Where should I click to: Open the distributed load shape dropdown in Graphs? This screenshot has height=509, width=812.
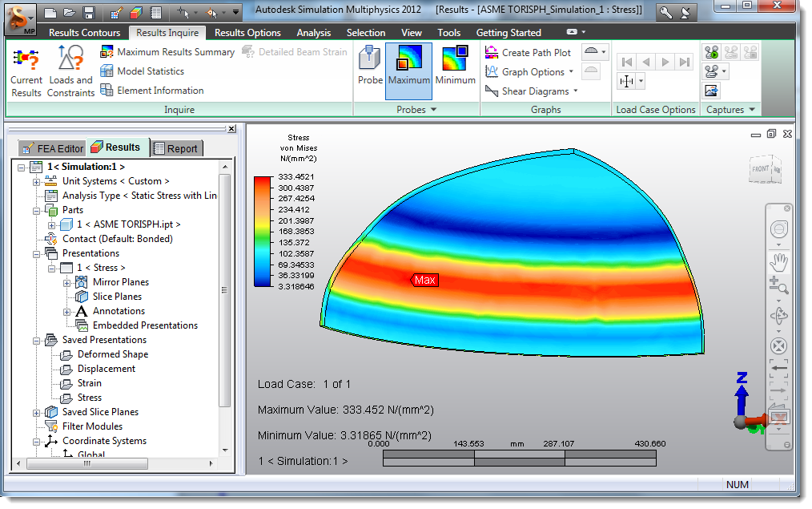coord(595,51)
